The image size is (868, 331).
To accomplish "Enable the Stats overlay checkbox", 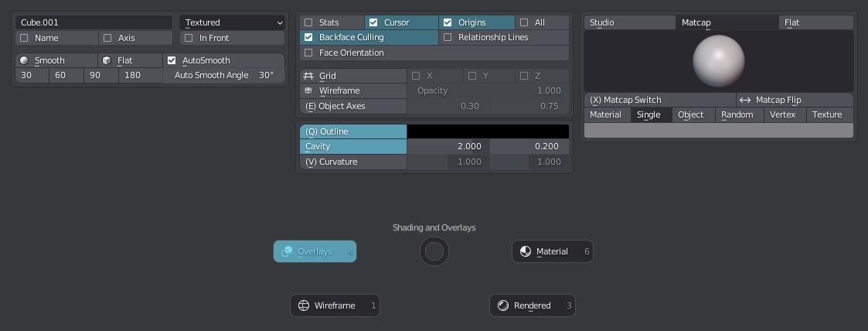I will pyautogui.click(x=309, y=22).
